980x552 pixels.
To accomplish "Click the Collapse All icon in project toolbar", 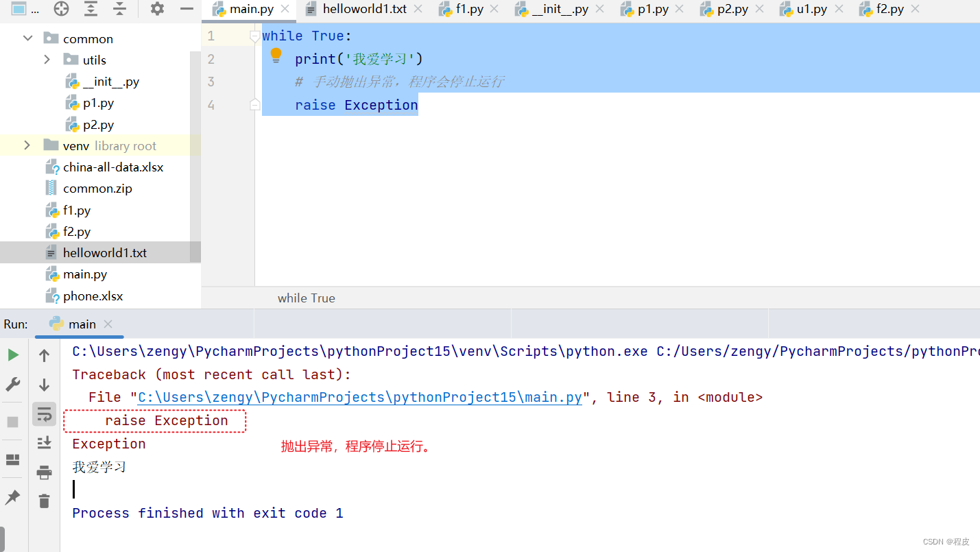I will (x=119, y=9).
